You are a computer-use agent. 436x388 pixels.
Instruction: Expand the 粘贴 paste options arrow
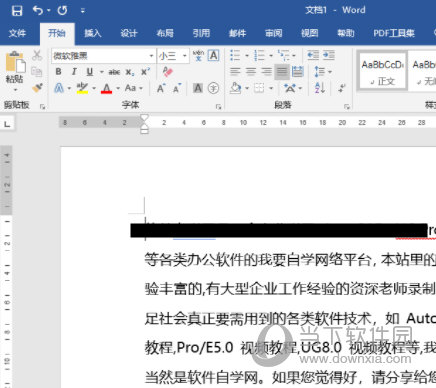pos(15,90)
